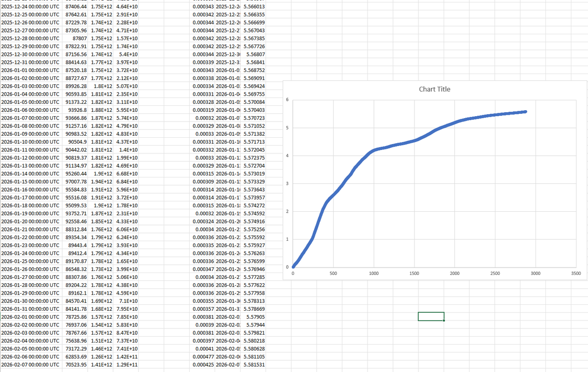Select volume cell 4.64E+10
588x372 pixels.
[x=126, y=7]
